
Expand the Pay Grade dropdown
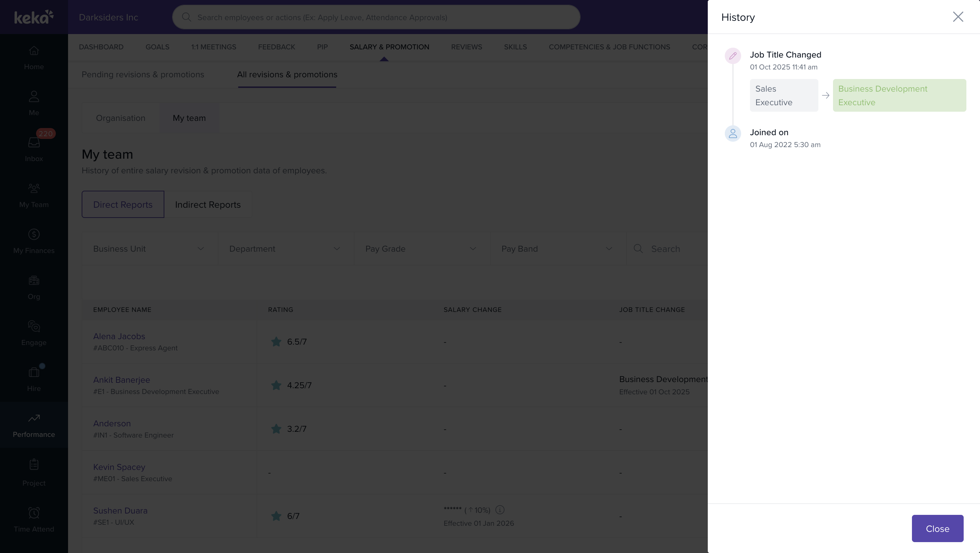[x=422, y=249]
